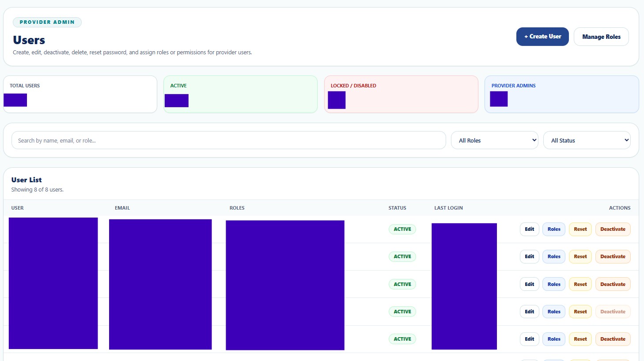Image resolution: width=644 pixels, height=361 pixels.
Task: Click the STATUS column header
Action: coord(398,208)
